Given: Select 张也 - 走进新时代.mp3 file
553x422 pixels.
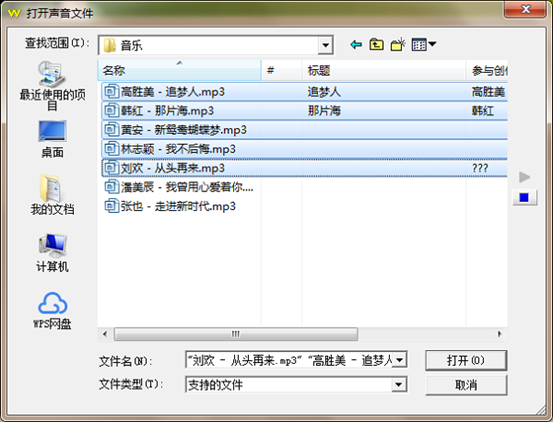Looking at the screenshot, I should 170,206.
